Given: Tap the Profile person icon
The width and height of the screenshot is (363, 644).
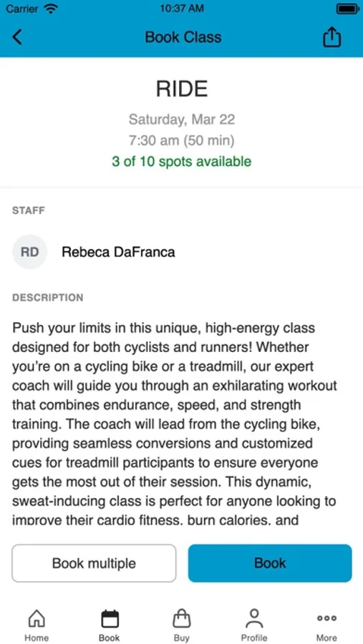Looking at the screenshot, I should tap(254, 618).
